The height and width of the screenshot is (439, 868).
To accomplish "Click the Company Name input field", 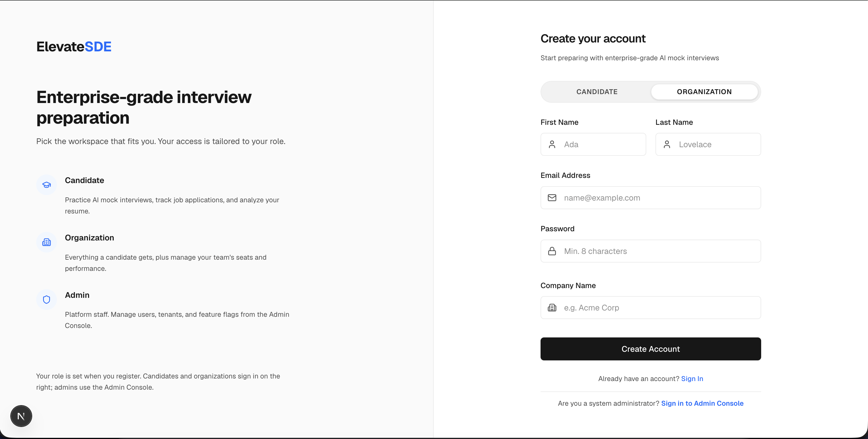I will tap(651, 308).
